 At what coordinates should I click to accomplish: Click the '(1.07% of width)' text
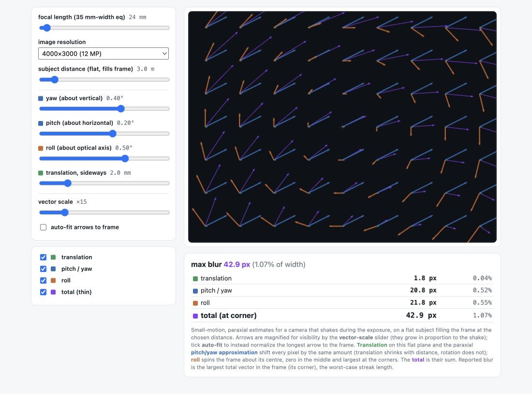point(279,265)
